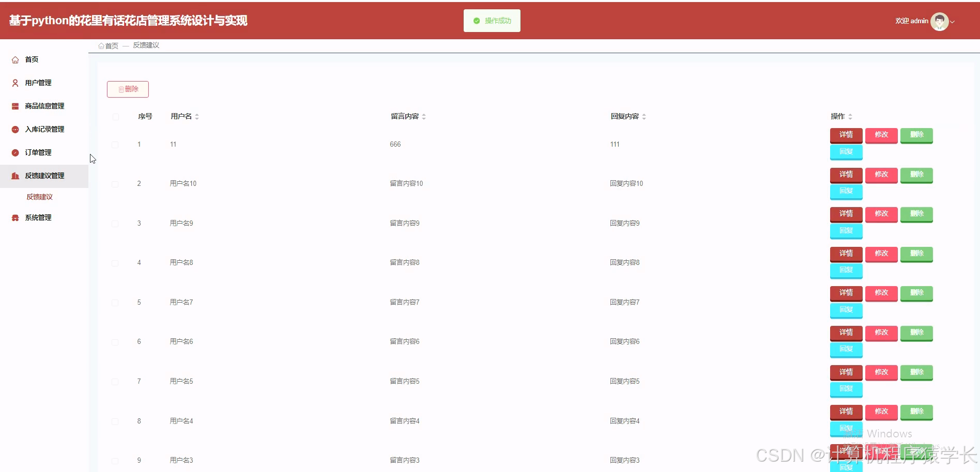Image resolution: width=980 pixels, height=472 pixels.
Task: Click 回复 for row 用户名8
Action: pos(846,270)
